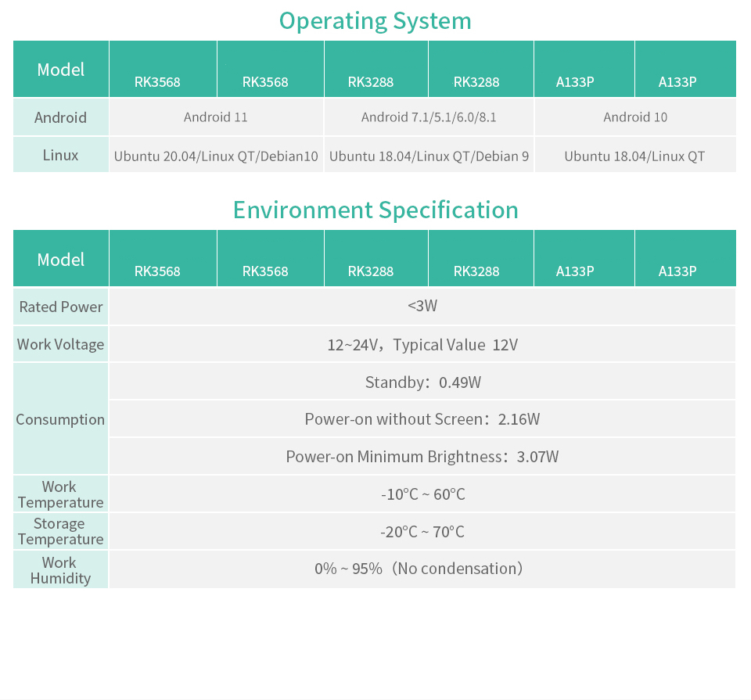Click the Power-on without Screen cell

pyautogui.click(x=422, y=419)
